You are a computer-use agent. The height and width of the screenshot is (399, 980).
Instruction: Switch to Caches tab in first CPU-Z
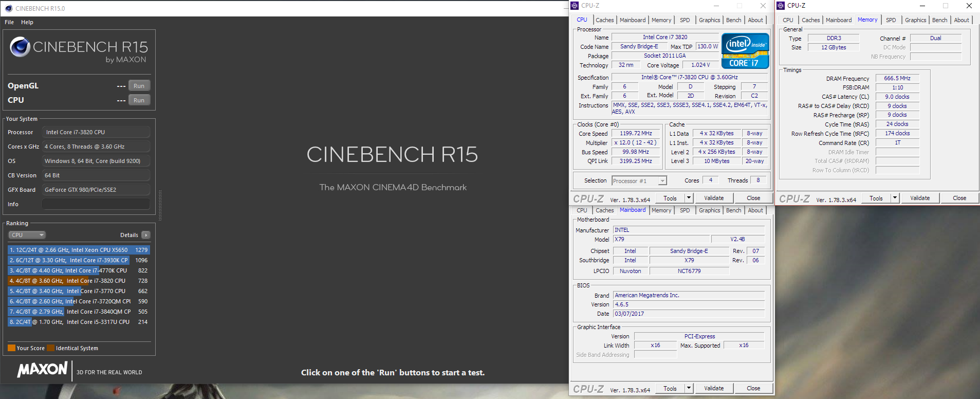(605, 20)
